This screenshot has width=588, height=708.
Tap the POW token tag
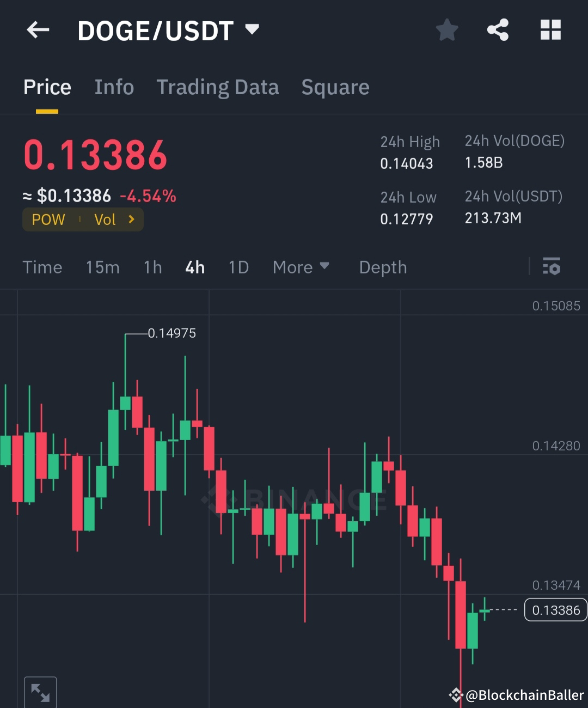pos(48,219)
